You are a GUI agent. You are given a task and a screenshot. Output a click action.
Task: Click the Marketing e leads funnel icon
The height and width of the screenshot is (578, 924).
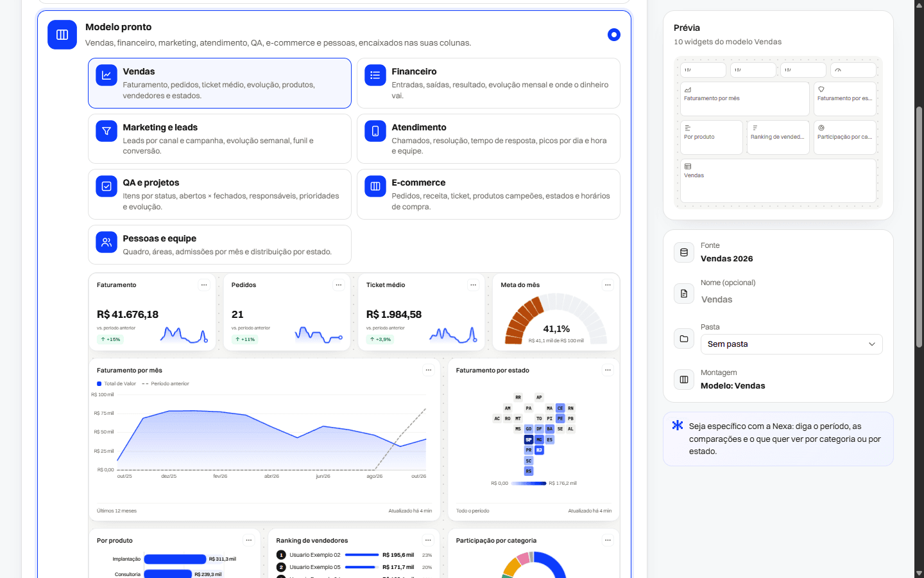point(107,131)
